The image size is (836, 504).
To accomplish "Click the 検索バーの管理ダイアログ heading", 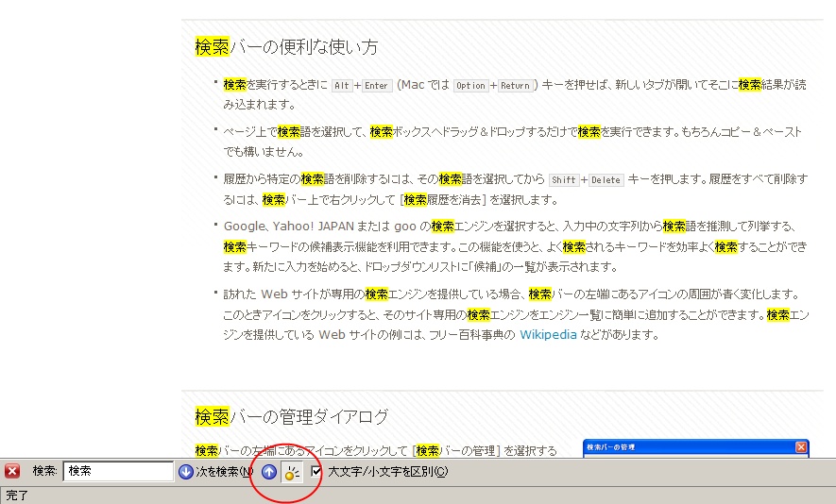I will pos(292,416).
